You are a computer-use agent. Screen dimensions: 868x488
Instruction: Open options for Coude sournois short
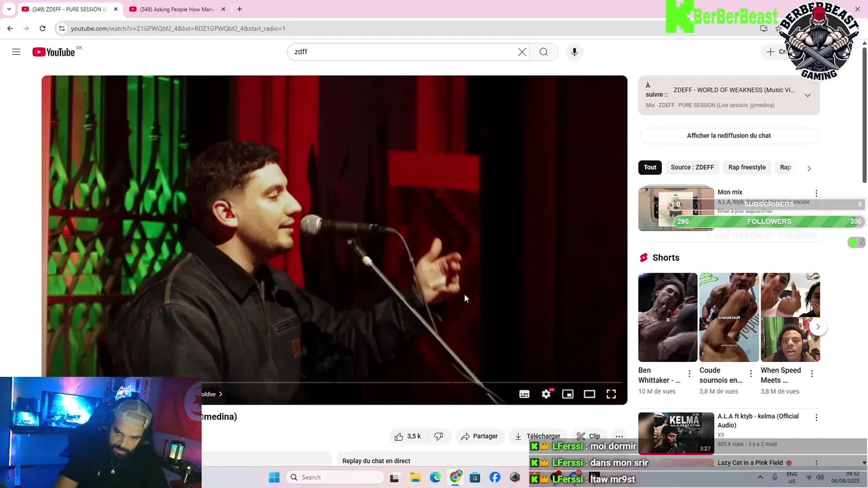tap(751, 373)
